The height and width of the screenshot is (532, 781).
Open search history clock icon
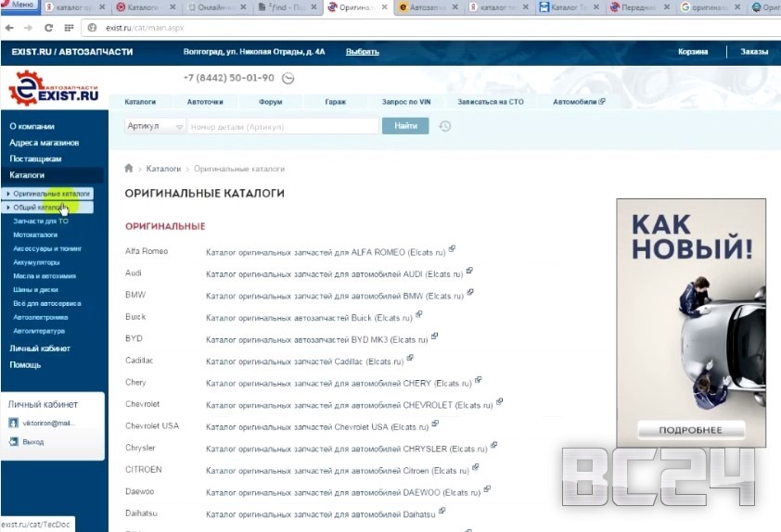pos(445,126)
